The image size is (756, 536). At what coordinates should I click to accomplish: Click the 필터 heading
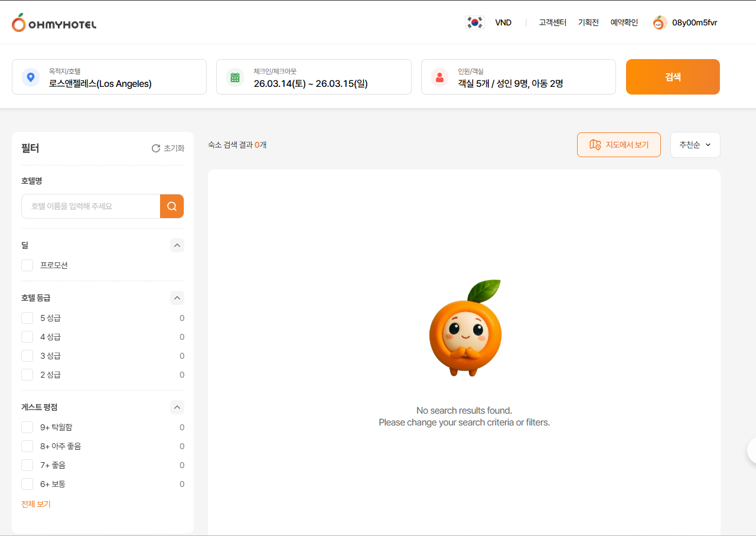click(30, 148)
